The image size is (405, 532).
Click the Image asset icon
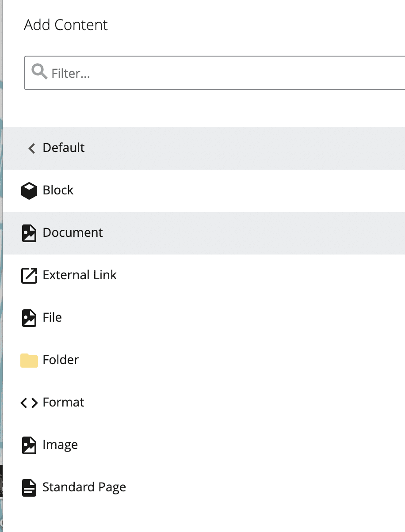(29, 445)
